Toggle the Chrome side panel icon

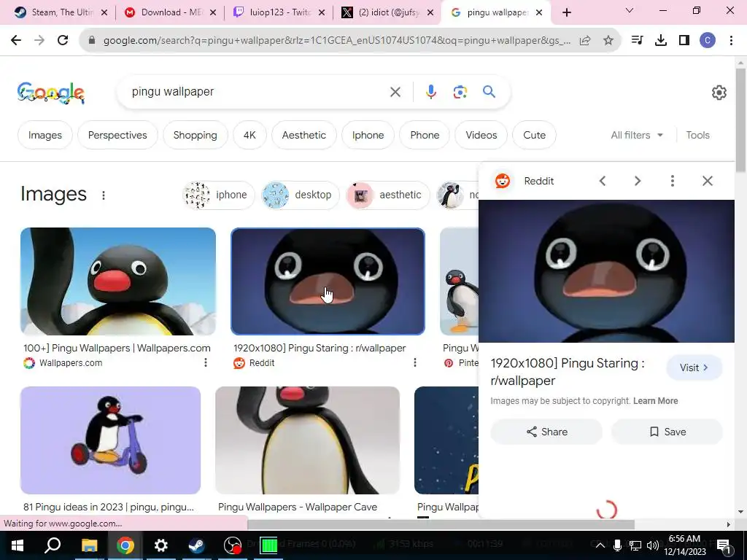(x=684, y=41)
